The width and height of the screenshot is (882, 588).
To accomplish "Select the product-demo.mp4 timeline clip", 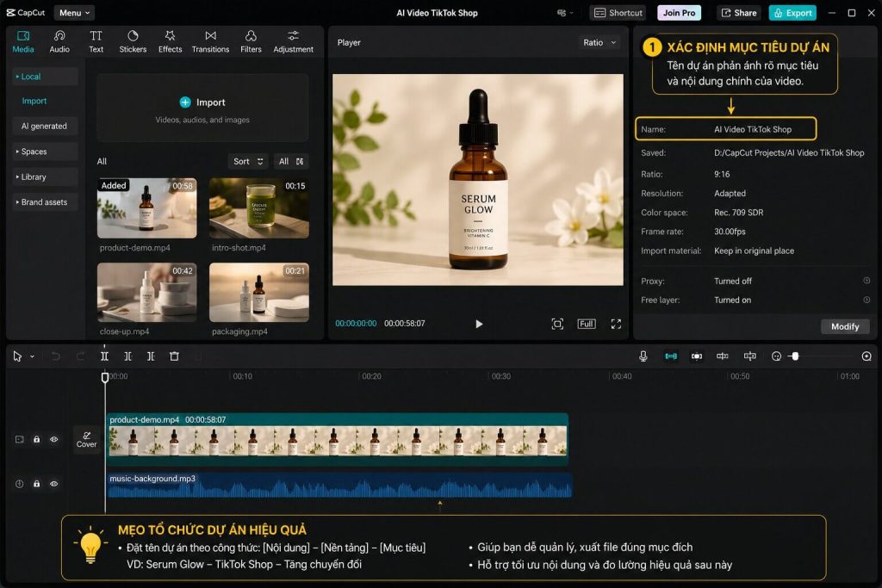I will point(338,439).
